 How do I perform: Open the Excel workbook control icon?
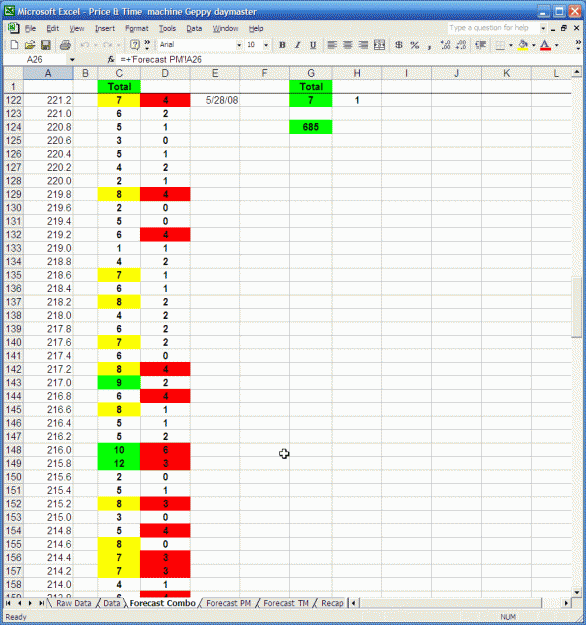[x=13, y=28]
